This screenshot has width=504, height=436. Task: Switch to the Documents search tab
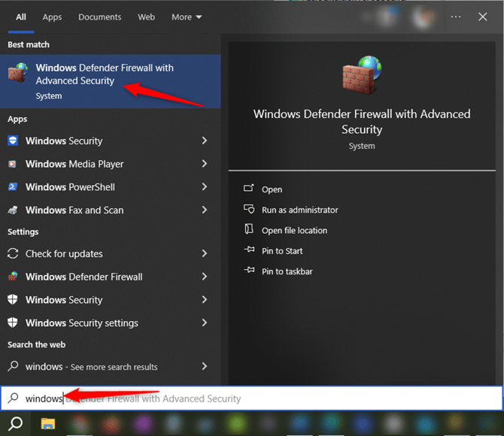click(99, 17)
